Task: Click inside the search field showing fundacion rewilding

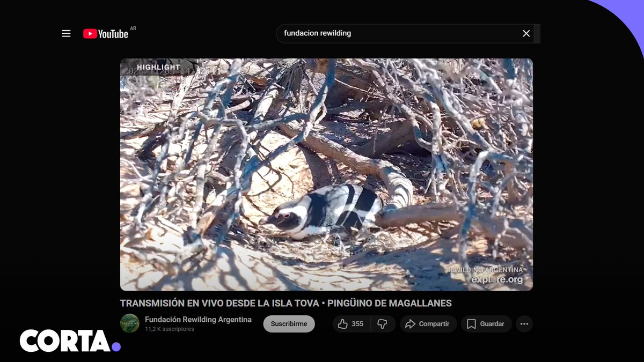Action: (376, 33)
